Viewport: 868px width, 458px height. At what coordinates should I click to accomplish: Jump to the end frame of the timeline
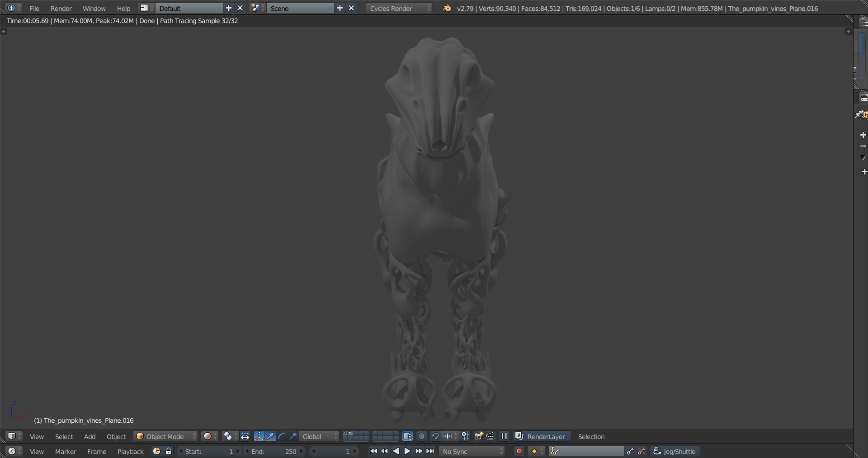click(430, 451)
